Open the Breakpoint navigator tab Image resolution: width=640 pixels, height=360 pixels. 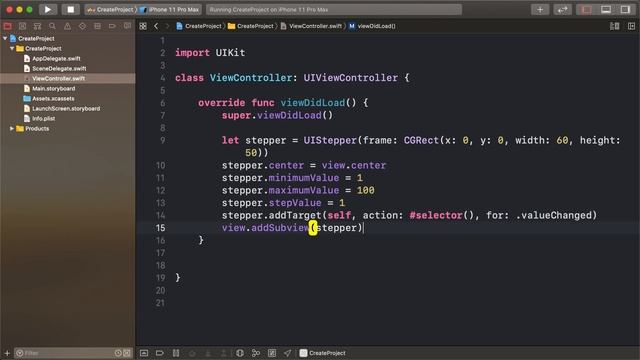112,26
